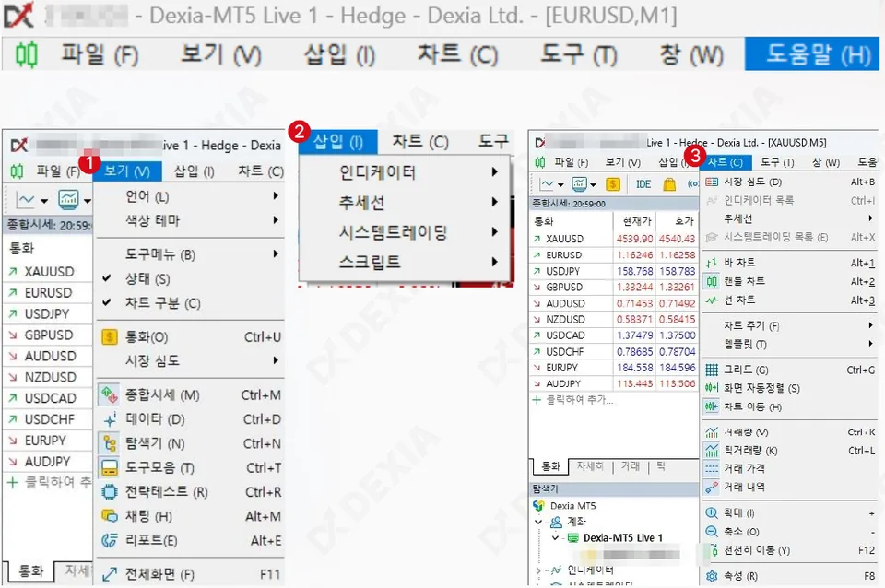Click the yellow shopping bag Market icon
885x588 pixels.
tap(669, 184)
